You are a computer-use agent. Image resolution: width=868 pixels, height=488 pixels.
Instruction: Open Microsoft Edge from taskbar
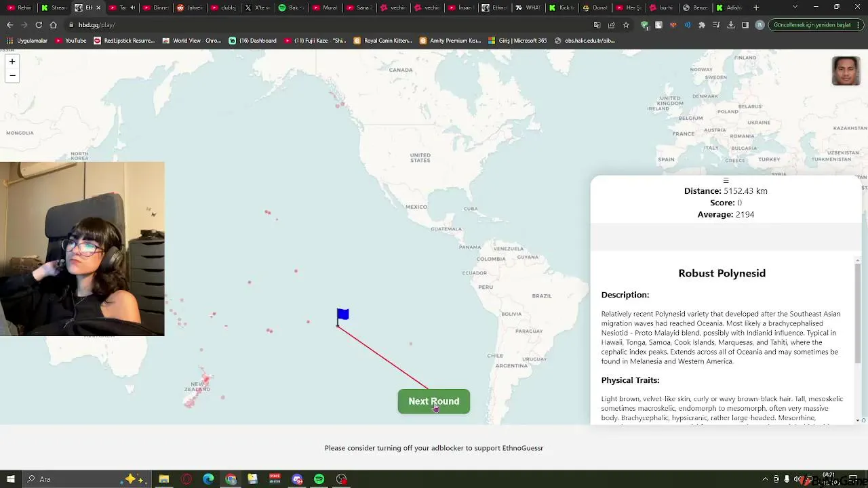[208, 479]
